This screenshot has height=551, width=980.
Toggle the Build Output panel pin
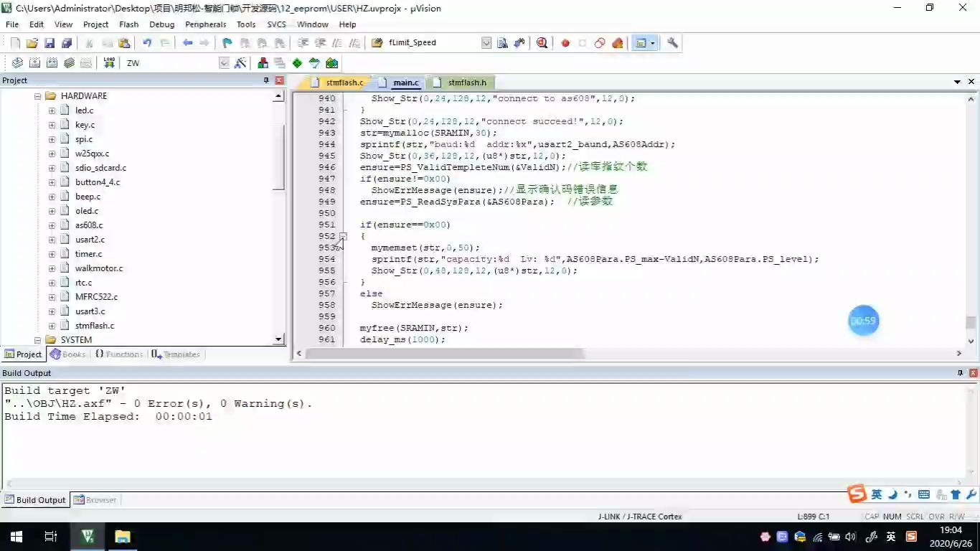pyautogui.click(x=961, y=373)
